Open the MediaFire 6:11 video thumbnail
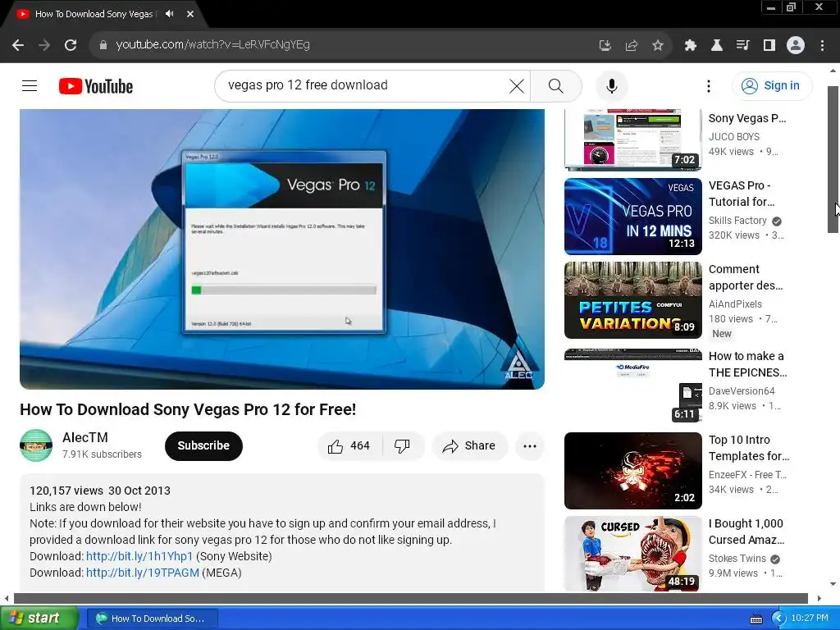This screenshot has height=630, width=840. click(632, 385)
